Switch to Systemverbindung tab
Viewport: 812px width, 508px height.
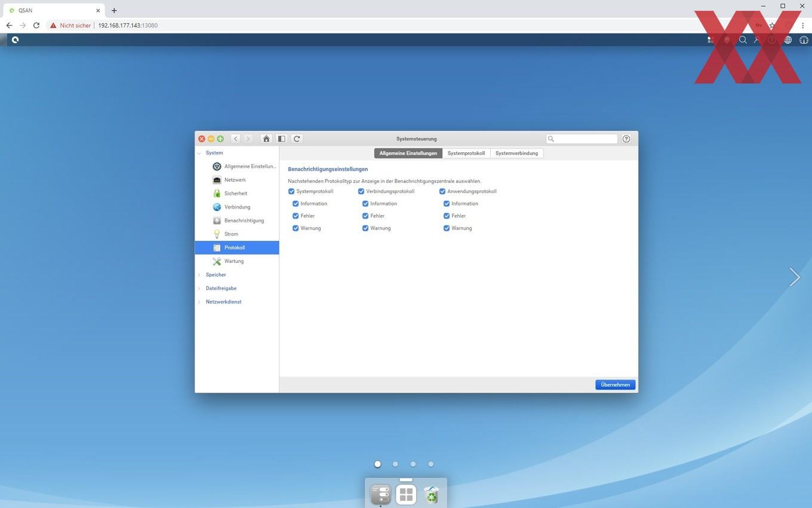516,153
